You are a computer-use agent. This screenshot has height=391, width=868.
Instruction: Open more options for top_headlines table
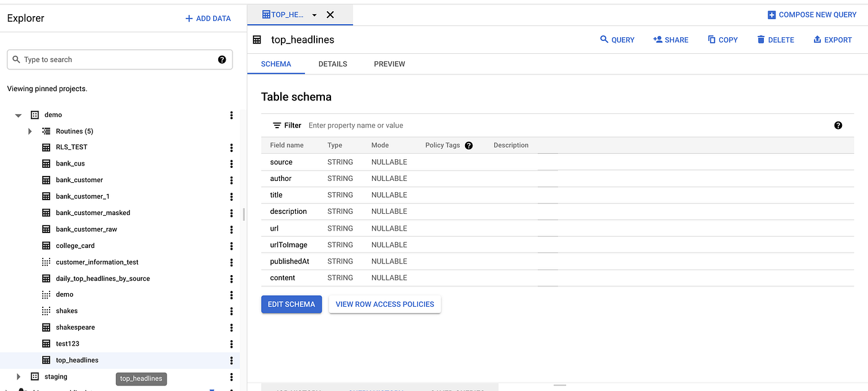tap(231, 361)
